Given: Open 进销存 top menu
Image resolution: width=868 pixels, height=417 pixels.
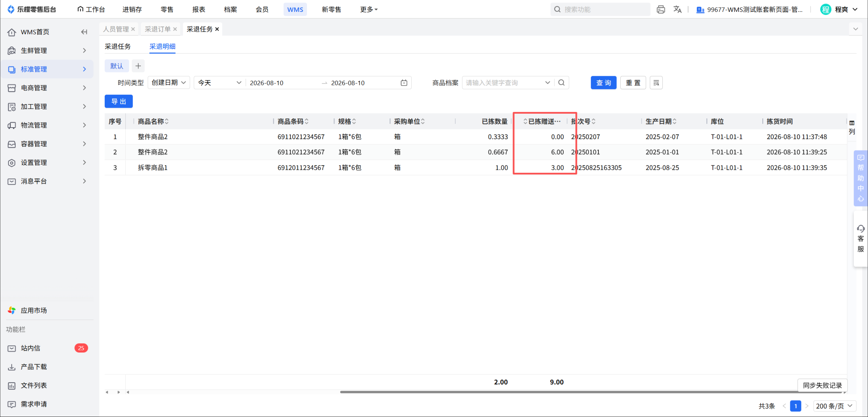Looking at the screenshot, I should tap(132, 10).
